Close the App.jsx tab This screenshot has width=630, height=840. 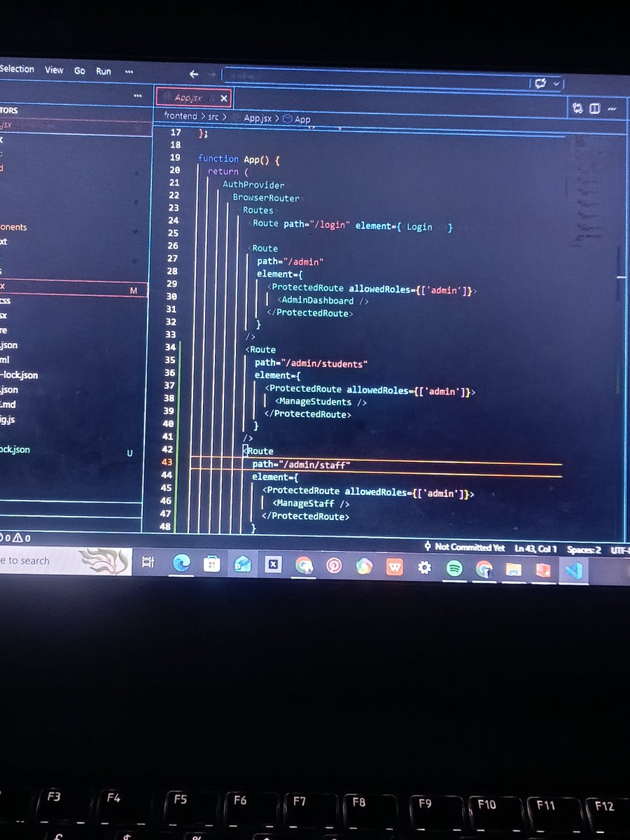[224, 99]
